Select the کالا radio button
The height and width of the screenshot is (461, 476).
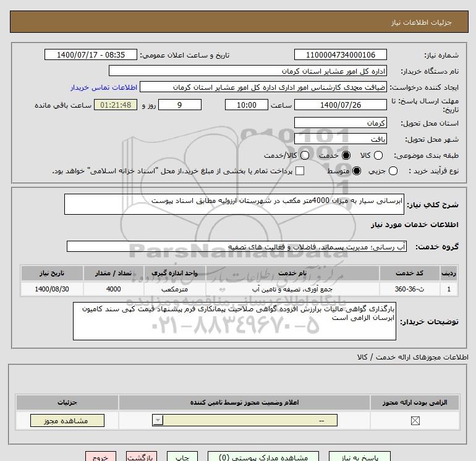378,155
